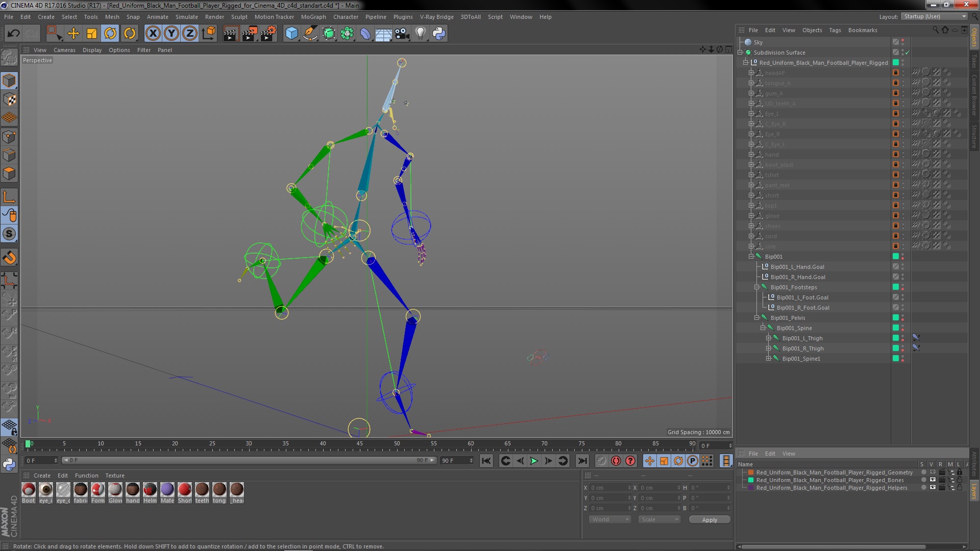Click the Record Active Objects button
Viewport: 980px width, 551px height.
[x=602, y=461]
